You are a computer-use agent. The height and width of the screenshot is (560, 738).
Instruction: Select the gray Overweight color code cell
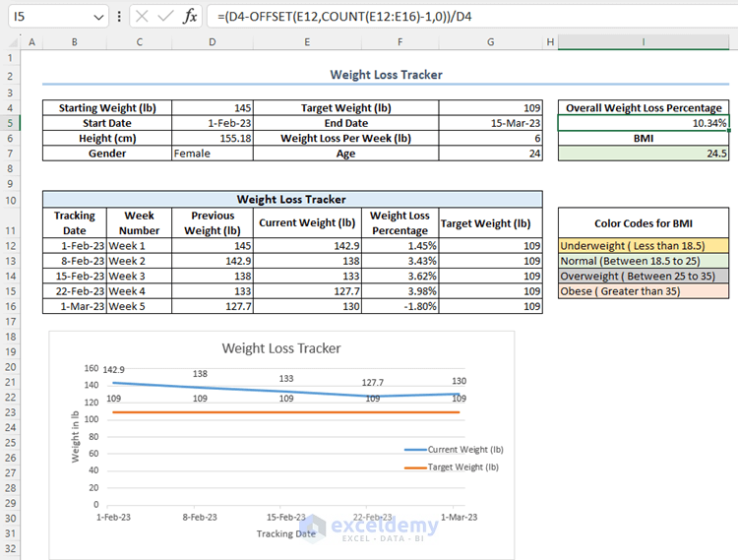644,276
